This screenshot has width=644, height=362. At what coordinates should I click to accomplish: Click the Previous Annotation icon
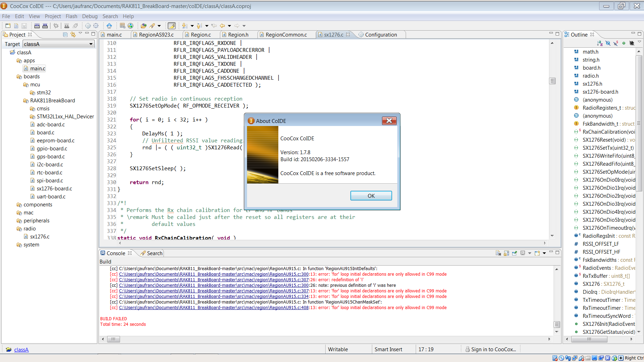pos(199,26)
